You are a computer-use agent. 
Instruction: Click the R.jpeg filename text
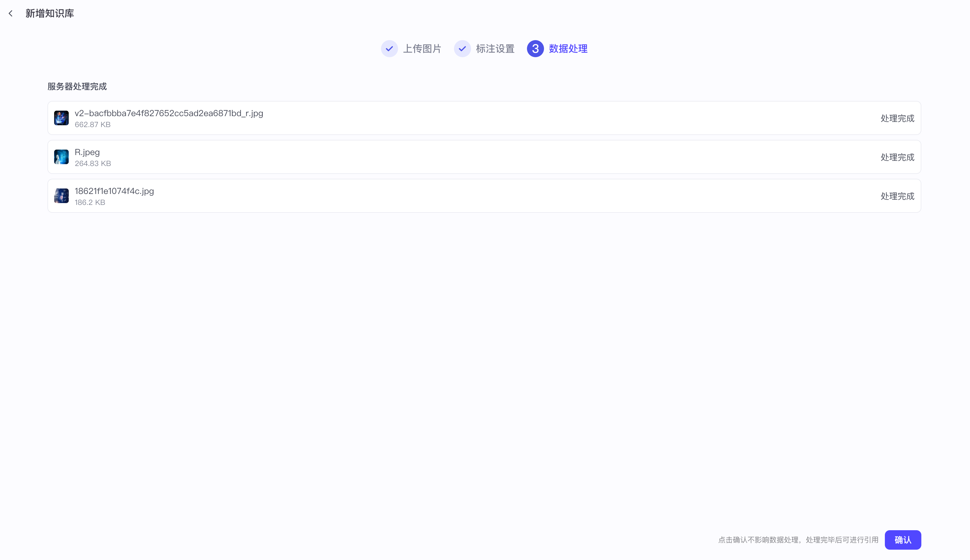pyautogui.click(x=87, y=152)
